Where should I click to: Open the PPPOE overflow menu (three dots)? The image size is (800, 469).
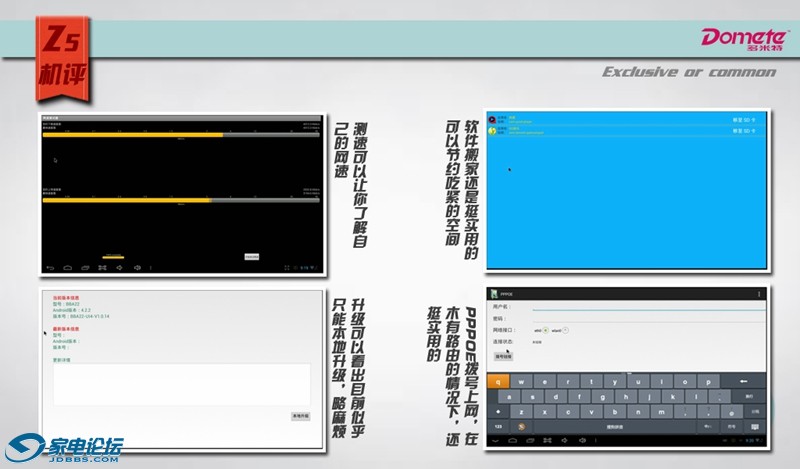coord(759,294)
